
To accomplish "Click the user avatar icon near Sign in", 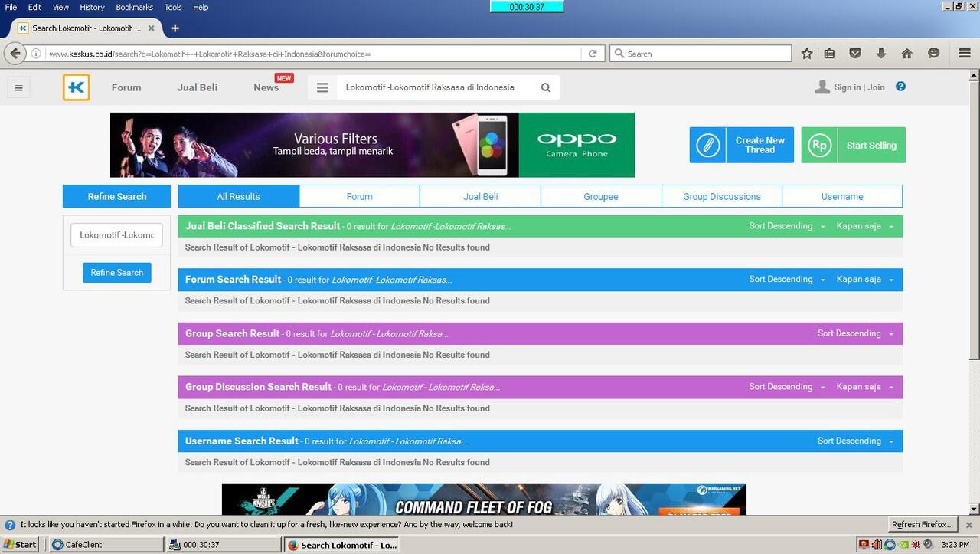I will tap(822, 87).
